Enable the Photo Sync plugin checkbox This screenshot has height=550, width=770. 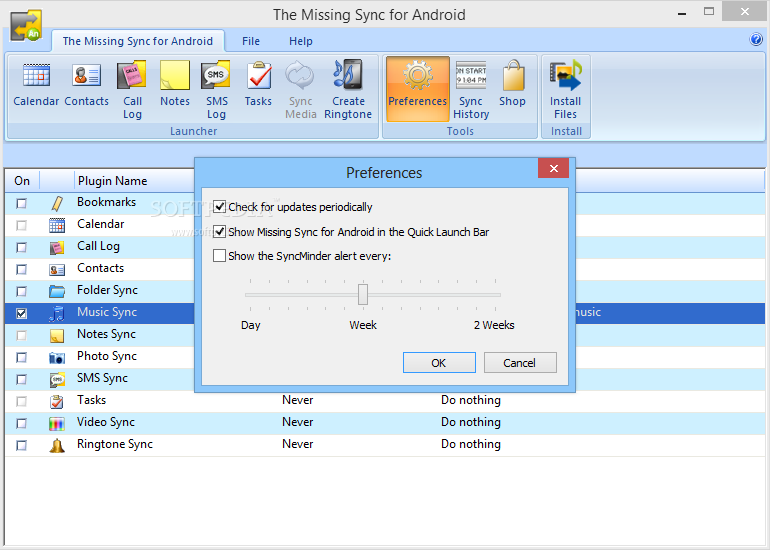click(x=22, y=358)
